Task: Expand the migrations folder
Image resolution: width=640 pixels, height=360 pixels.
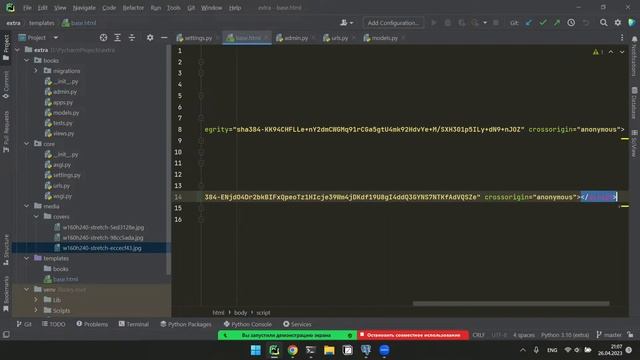Action: click(x=36, y=71)
